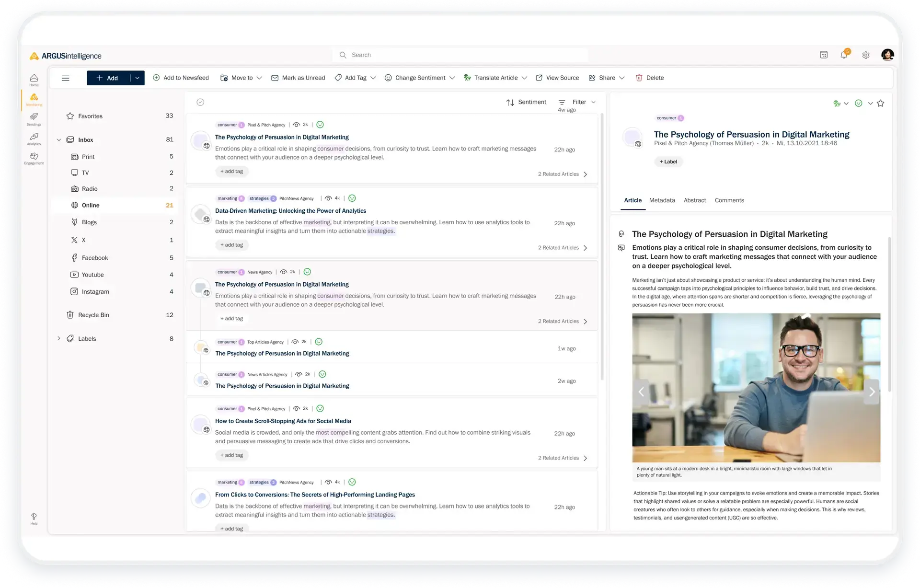Click the hamburger menu icon
The height and width of the screenshot is (588, 920).
point(66,78)
